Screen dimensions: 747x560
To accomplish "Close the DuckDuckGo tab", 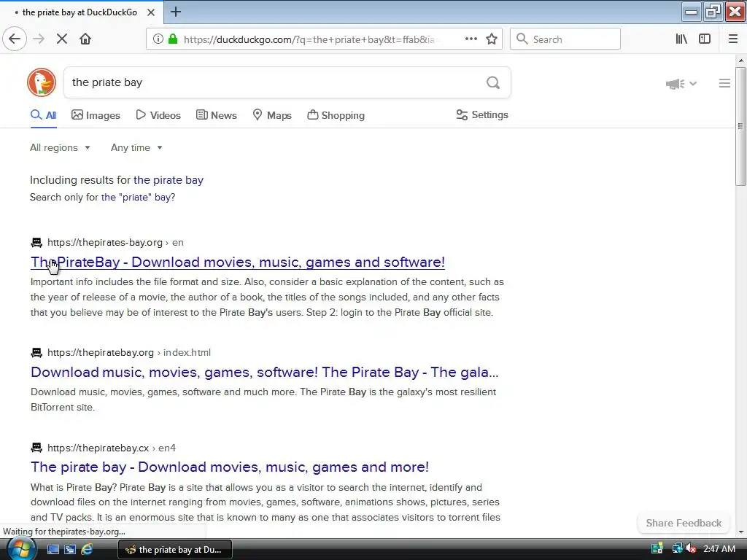I will click(150, 12).
